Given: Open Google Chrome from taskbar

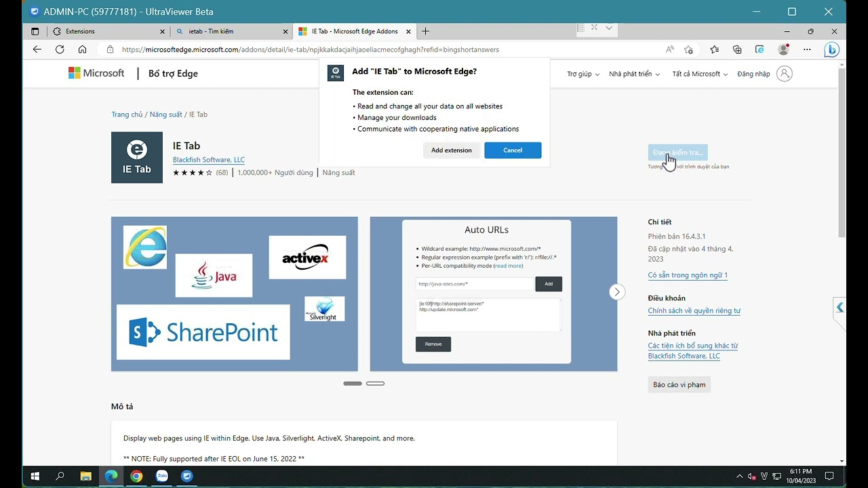Looking at the screenshot, I should [x=136, y=476].
